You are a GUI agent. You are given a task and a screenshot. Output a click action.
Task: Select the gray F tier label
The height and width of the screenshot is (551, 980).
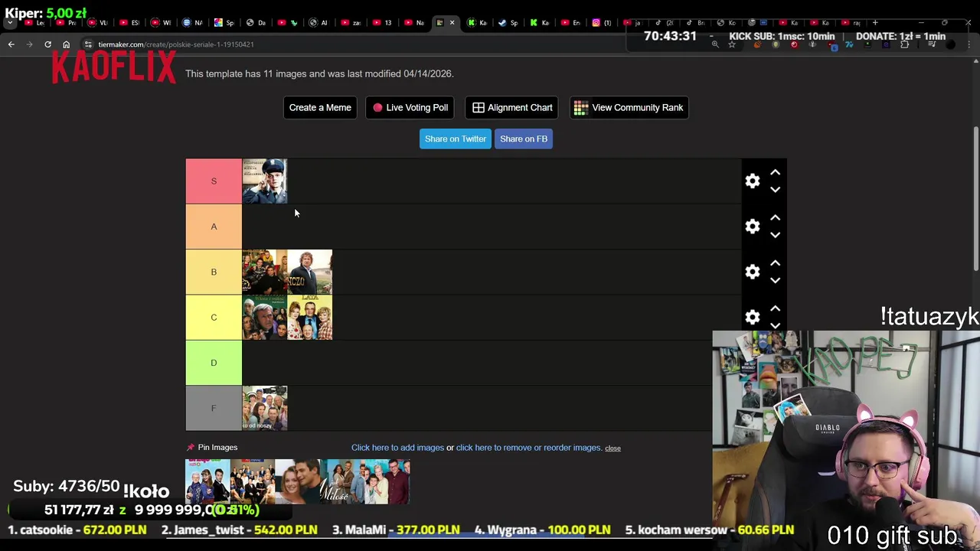[x=214, y=408]
